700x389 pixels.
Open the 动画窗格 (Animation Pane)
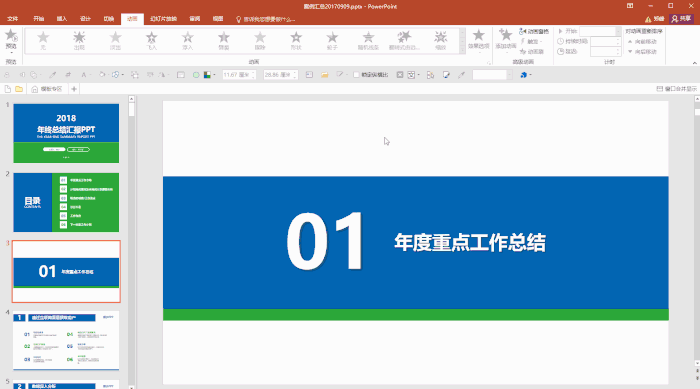534,31
